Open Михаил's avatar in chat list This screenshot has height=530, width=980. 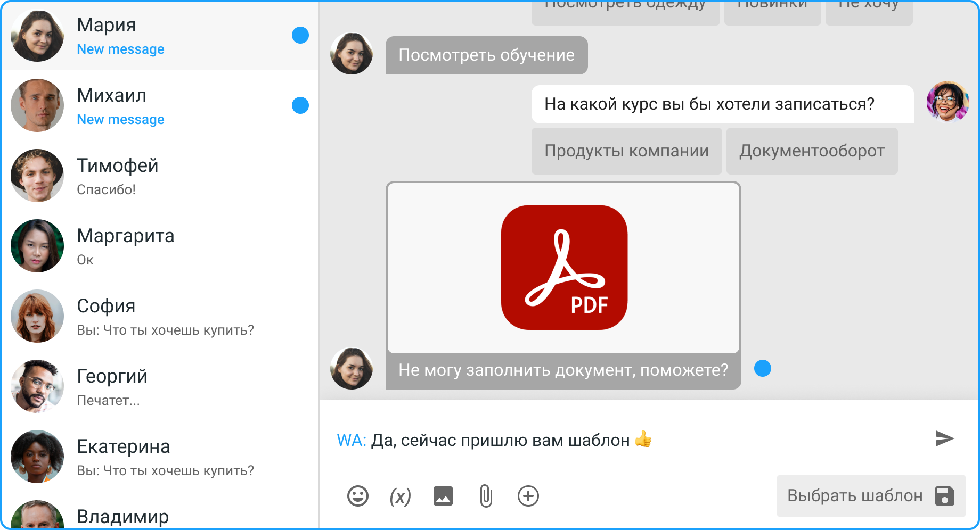pos(37,105)
